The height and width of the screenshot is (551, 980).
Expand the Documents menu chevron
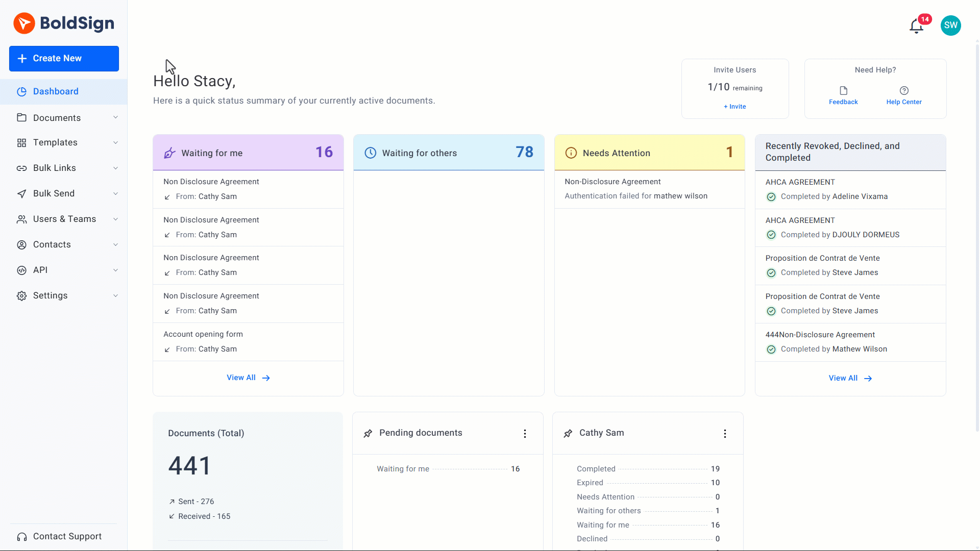pos(116,117)
